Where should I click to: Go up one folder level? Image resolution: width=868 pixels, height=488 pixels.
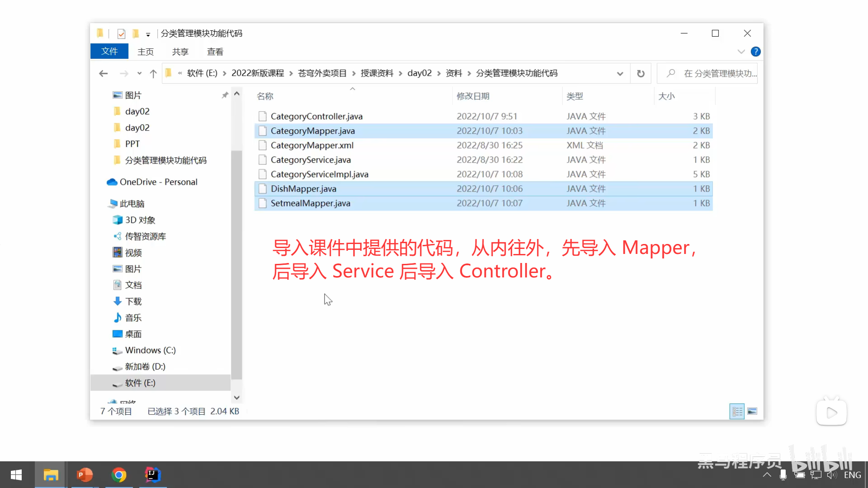tap(153, 73)
